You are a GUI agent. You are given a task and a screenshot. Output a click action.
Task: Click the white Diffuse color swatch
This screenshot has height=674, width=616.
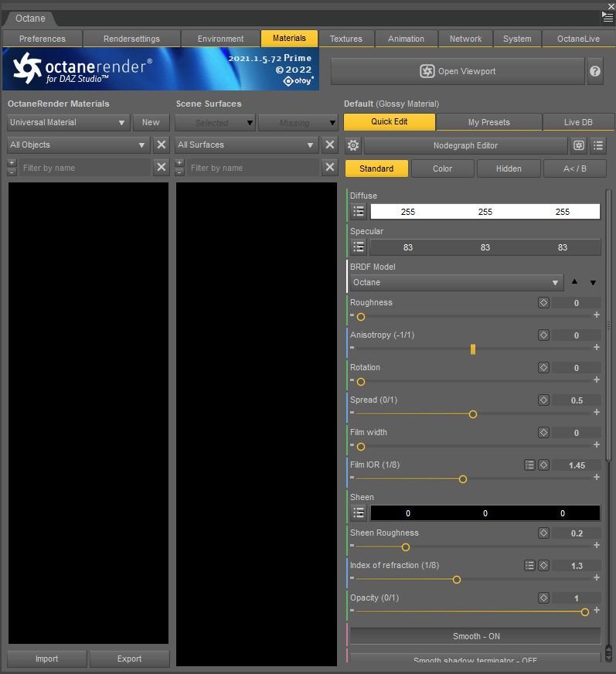coord(485,212)
